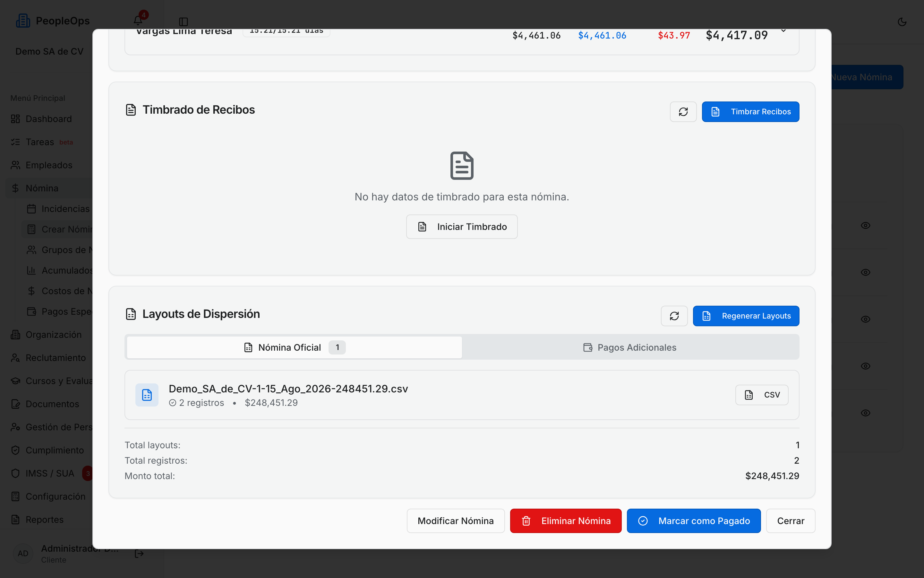The height and width of the screenshot is (578, 924).
Task: Open the notifications bell
Action: [x=138, y=20]
